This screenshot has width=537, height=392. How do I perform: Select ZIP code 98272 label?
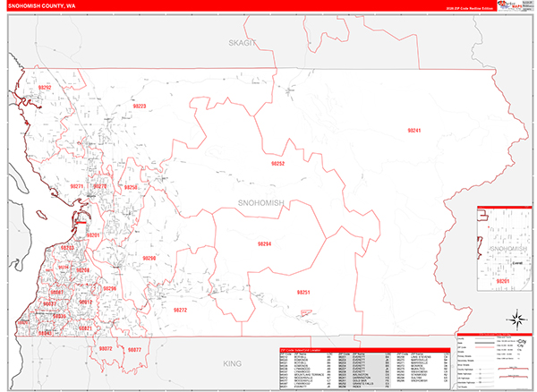tap(180, 311)
